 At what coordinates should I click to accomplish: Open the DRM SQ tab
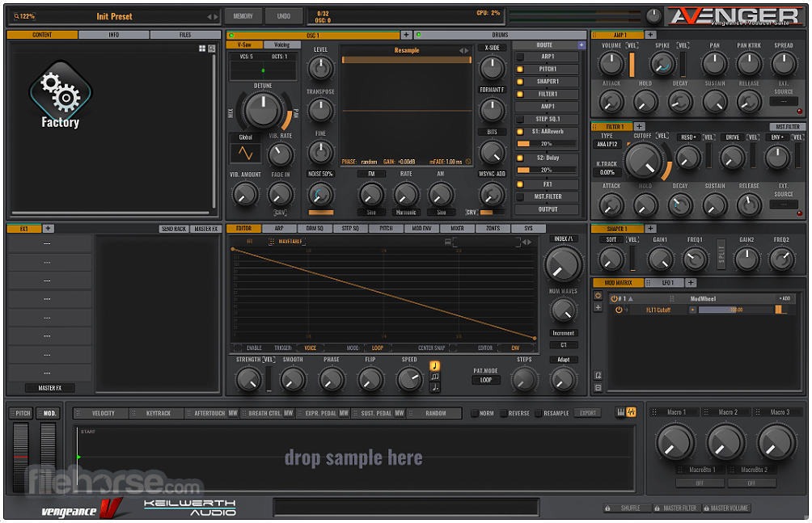coord(315,229)
